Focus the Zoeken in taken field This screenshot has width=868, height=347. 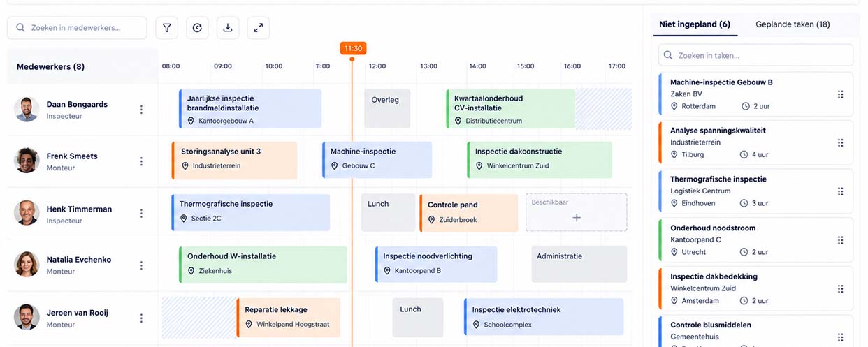755,55
